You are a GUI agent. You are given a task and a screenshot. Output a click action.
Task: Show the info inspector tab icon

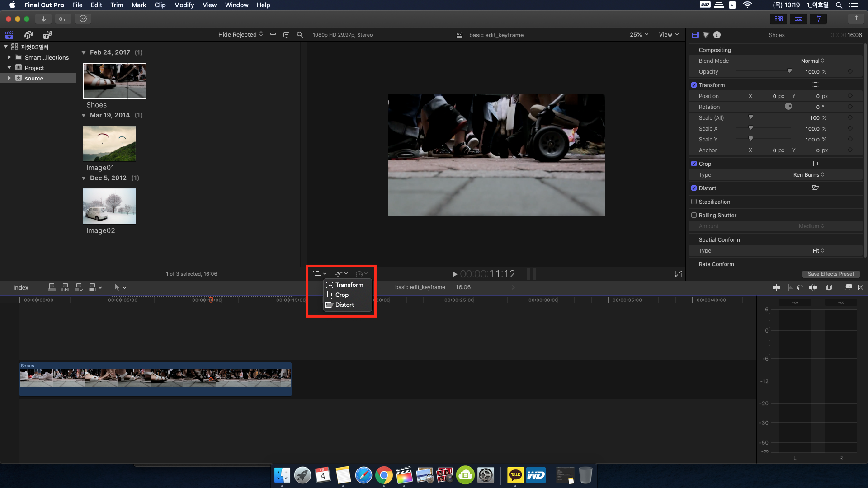click(717, 35)
